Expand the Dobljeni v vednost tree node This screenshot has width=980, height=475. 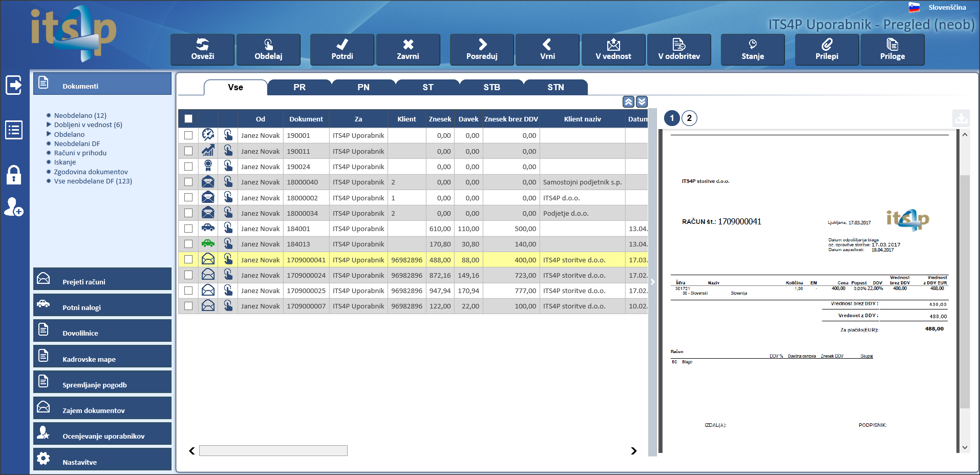[x=49, y=125]
